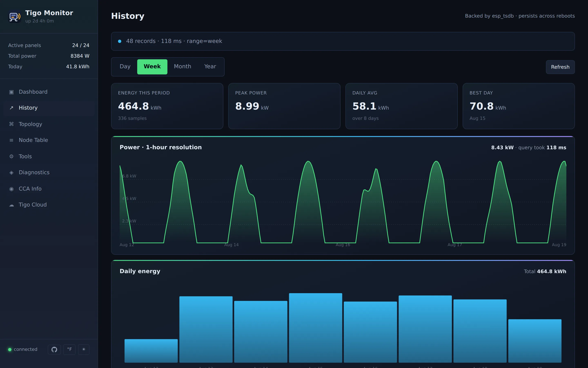
Task: Click the Tools gear icon
Action: (11, 156)
